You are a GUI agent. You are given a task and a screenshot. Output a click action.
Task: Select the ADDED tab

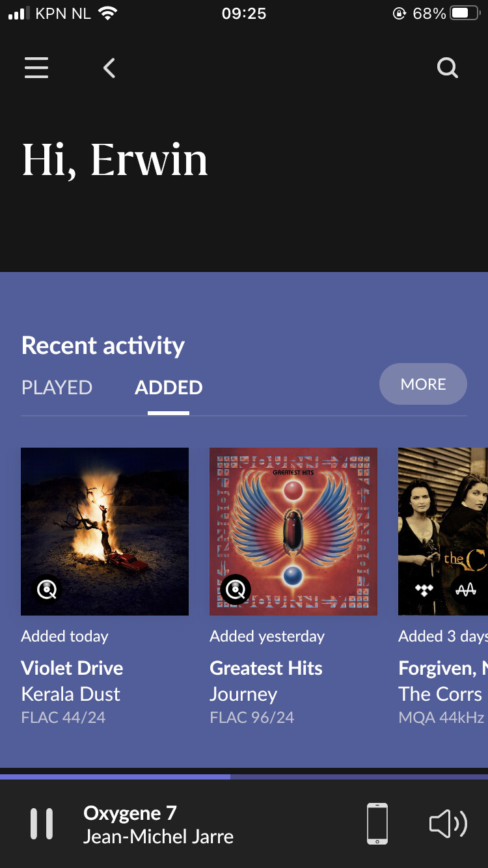coord(169,387)
